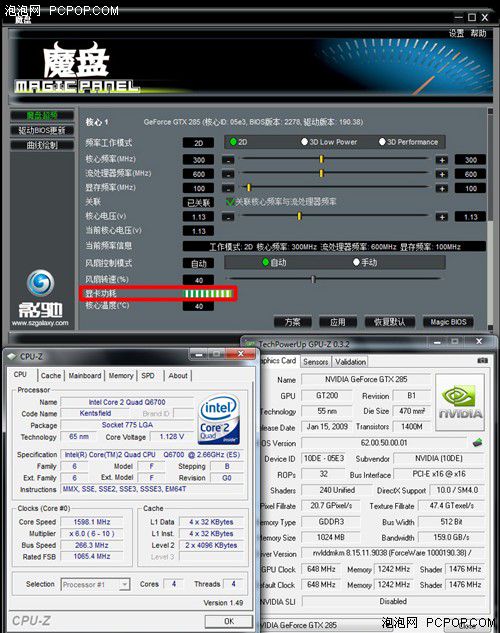The width and height of the screenshot is (500, 633).
Task: Click the fan speed slider handle
Action: (x=313, y=279)
